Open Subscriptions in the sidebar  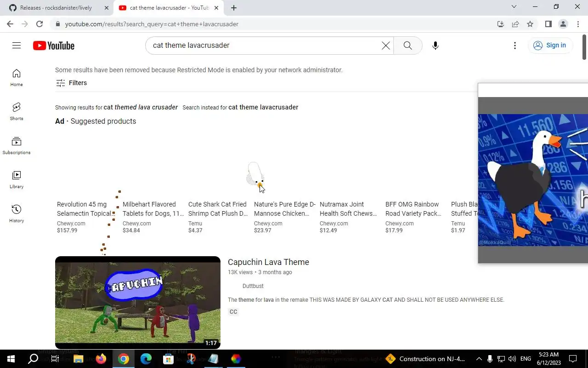[x=17, y=145]
